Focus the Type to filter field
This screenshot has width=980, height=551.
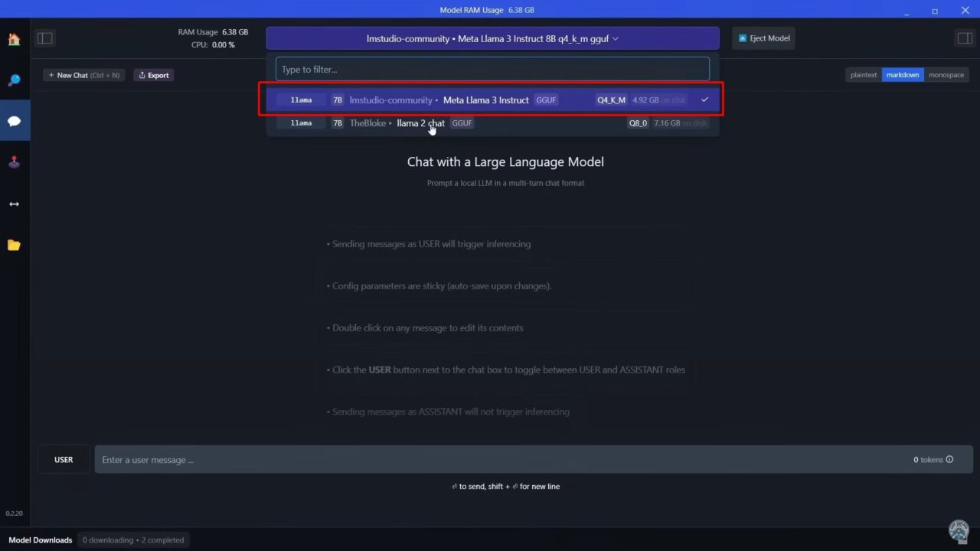[x=492, y=70]
